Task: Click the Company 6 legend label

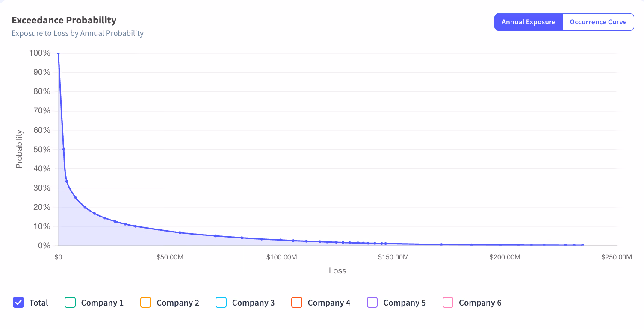Action: tap(480, 303)
